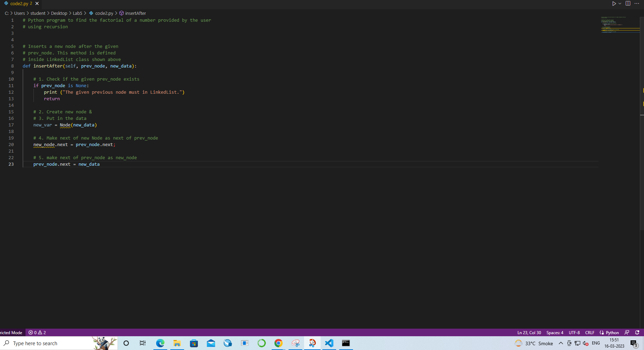Select Python language mode in status bar

pos(609,332)
